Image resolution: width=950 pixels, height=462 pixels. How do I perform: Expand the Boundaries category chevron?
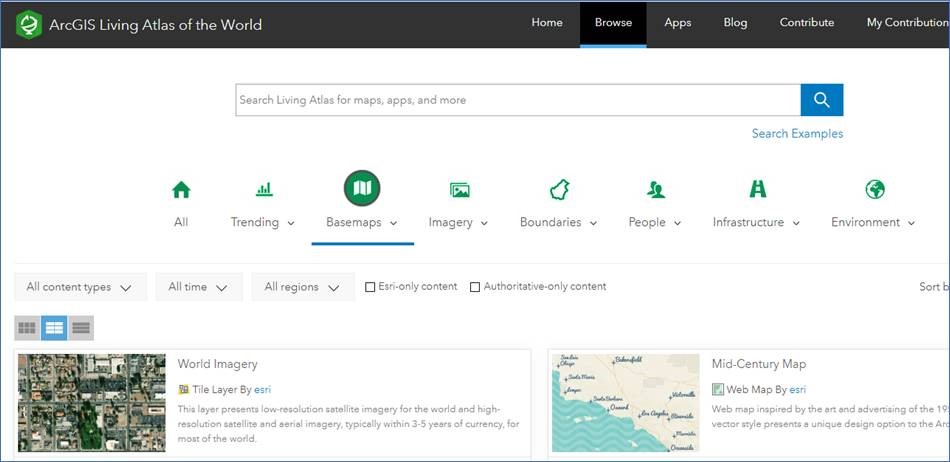593,223
